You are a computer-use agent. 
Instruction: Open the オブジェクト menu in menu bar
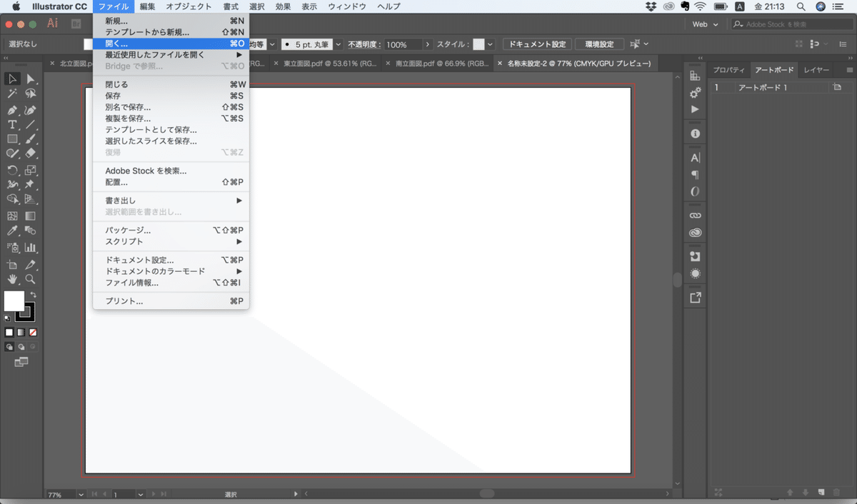tap(189, 6)
